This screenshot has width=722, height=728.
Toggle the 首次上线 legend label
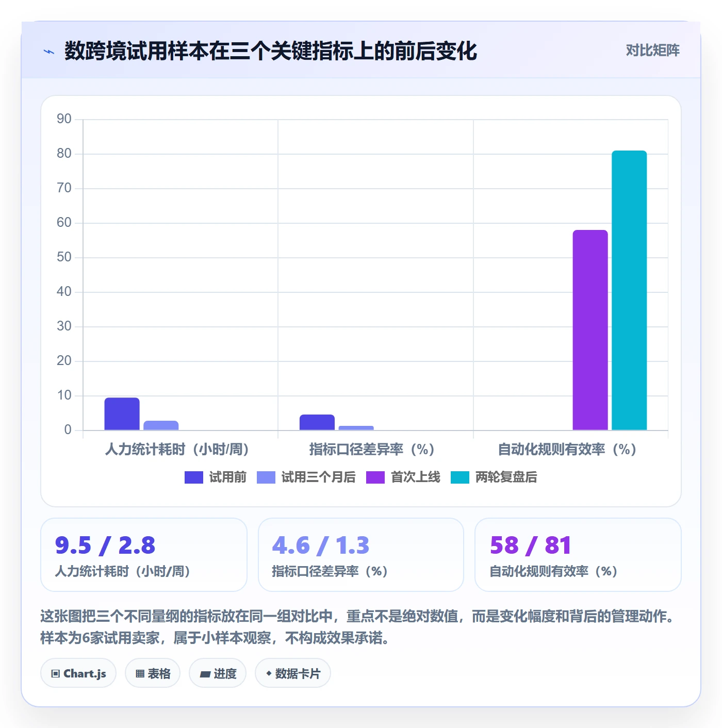click(416, 477)
